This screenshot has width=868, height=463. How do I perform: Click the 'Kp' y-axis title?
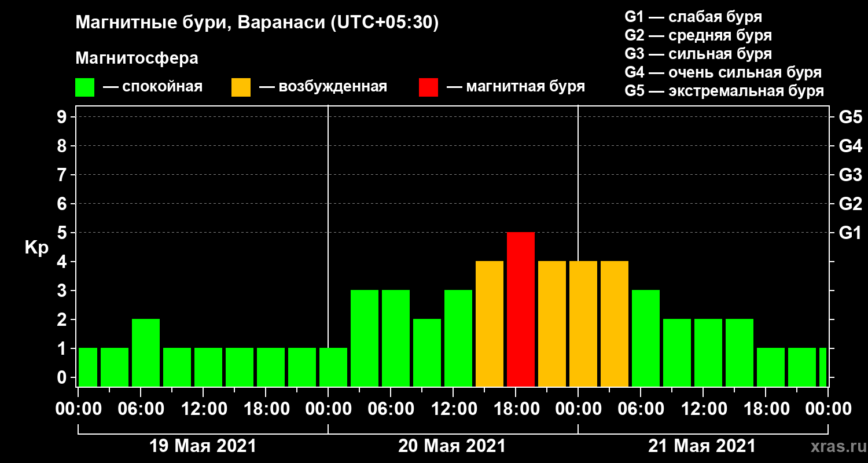click(x=36, y=248)
